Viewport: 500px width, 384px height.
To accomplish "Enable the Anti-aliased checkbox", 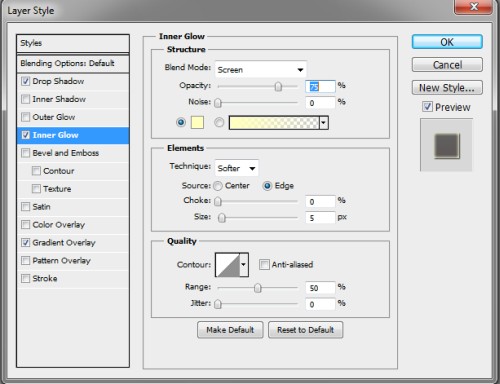I will 264,265.
